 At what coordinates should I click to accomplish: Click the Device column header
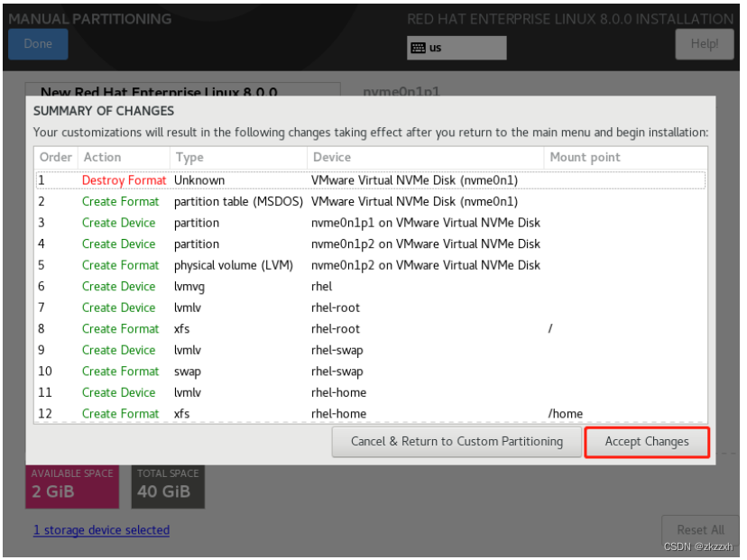coord(426,157)
